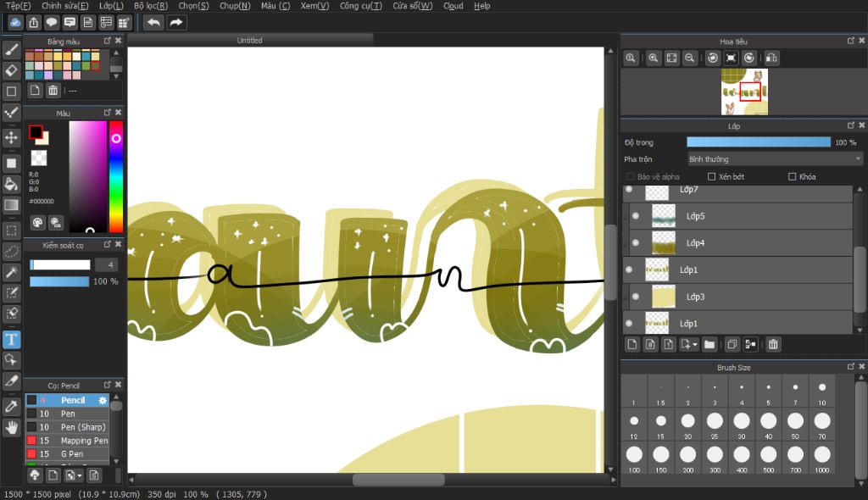Switch to the Untitled canvas tab
The width and height of the screenshot is (868, 500).
[250, 41]
